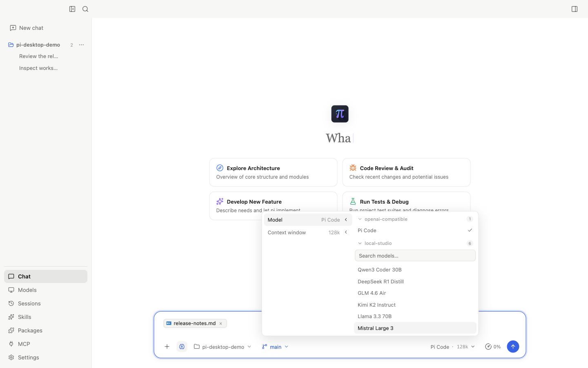Image resolution: width=588 pixels, height=368 pixels.
Task: Open the Context window submenu
Action: (x=308, y=233)
